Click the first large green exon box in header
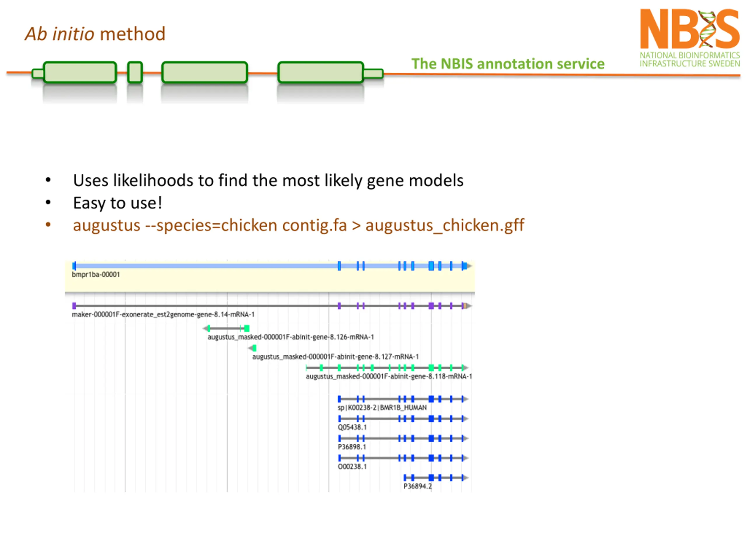 tap(80, 72)
